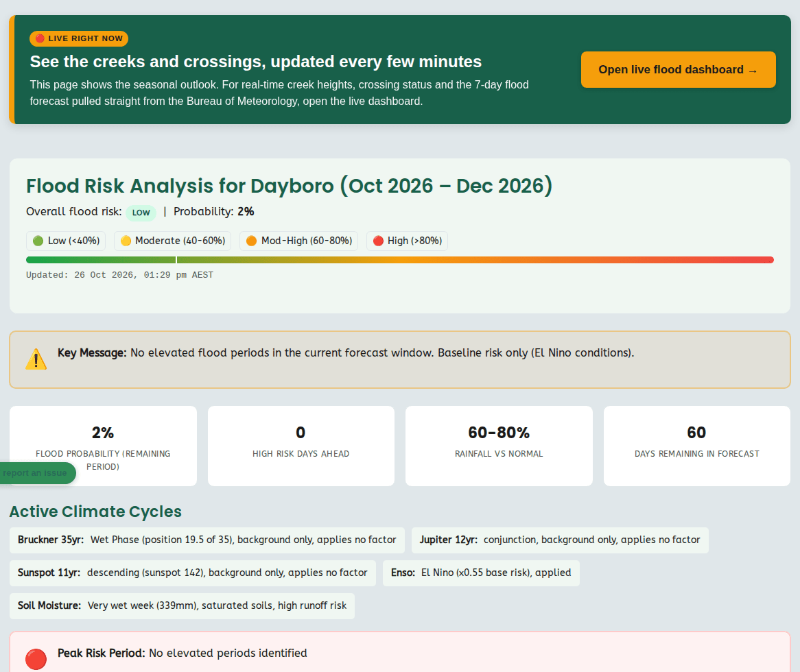Viewport: 800px width, 672px height.
Task: Click the orange Mod-High (60-80%) legend dot
Action: point(251,241)
